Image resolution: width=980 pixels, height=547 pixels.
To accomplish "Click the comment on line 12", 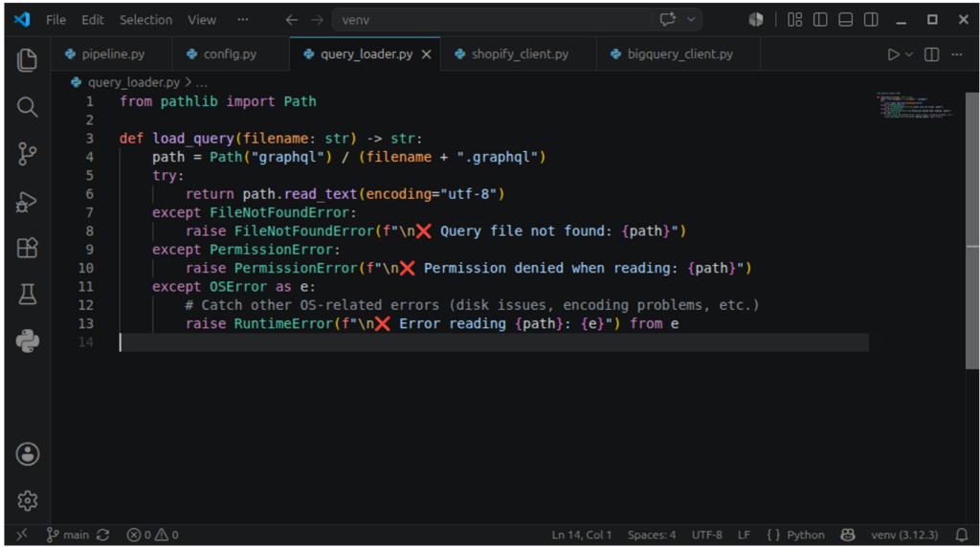I will 472,305.
